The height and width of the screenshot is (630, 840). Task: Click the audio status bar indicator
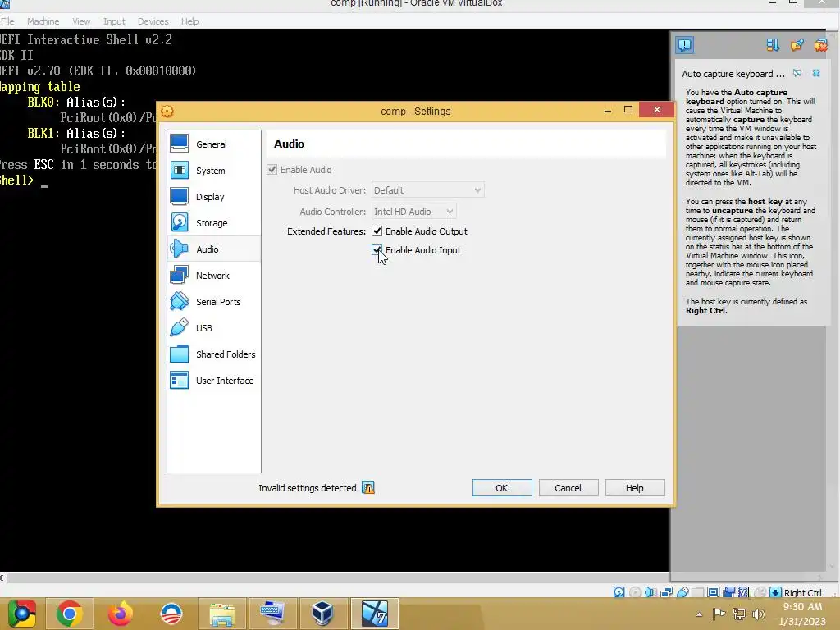[x=651, y=592]
